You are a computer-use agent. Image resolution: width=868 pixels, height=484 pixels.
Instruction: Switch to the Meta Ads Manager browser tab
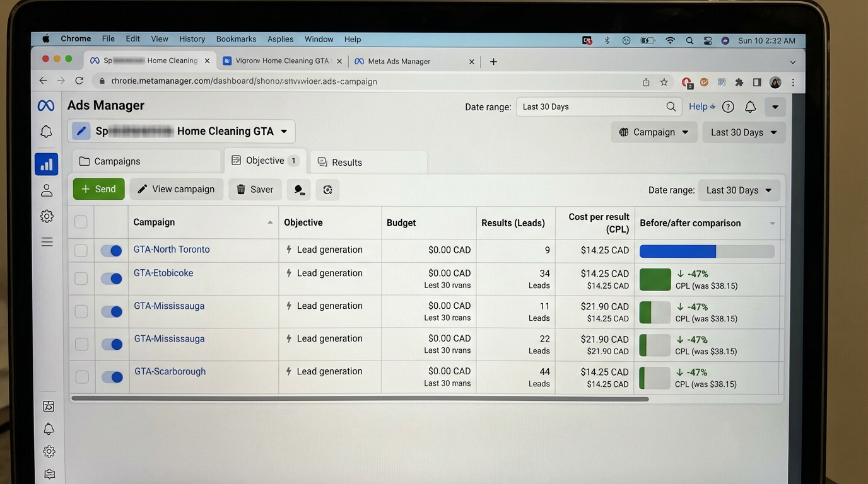(414, 61)
